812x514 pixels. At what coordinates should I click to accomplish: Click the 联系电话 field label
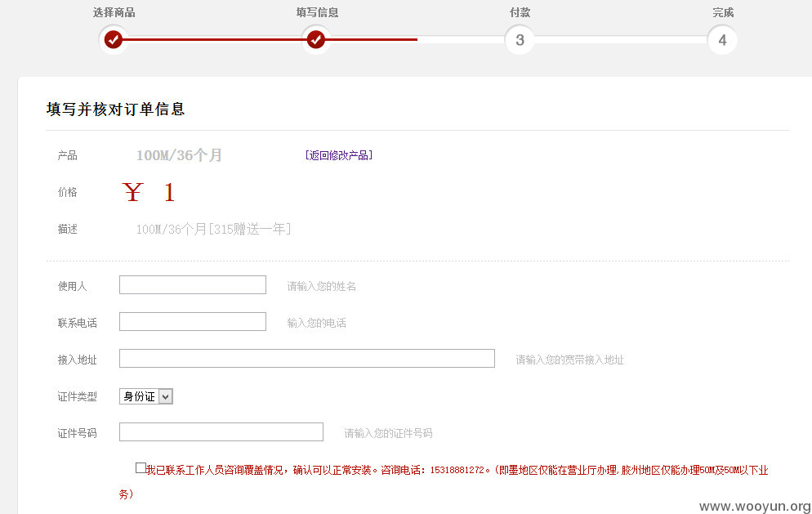pyautogui.click(x=77, y=323)
